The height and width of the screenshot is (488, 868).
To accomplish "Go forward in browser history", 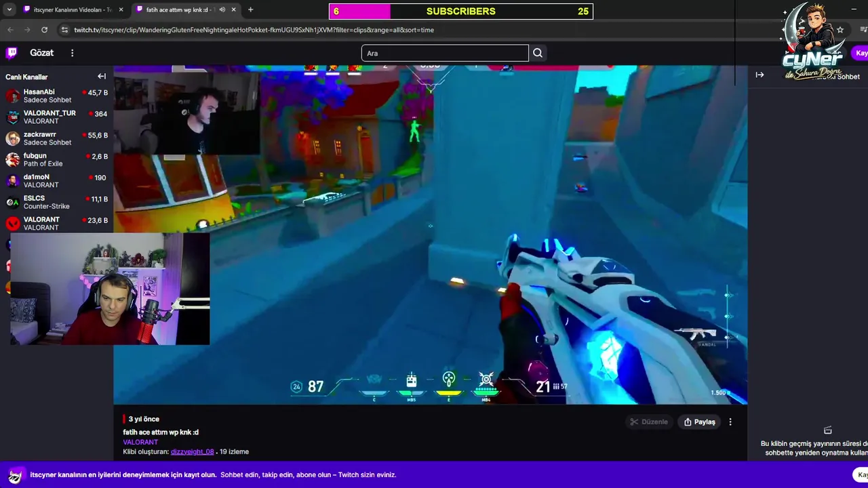I will coord(27,30).
